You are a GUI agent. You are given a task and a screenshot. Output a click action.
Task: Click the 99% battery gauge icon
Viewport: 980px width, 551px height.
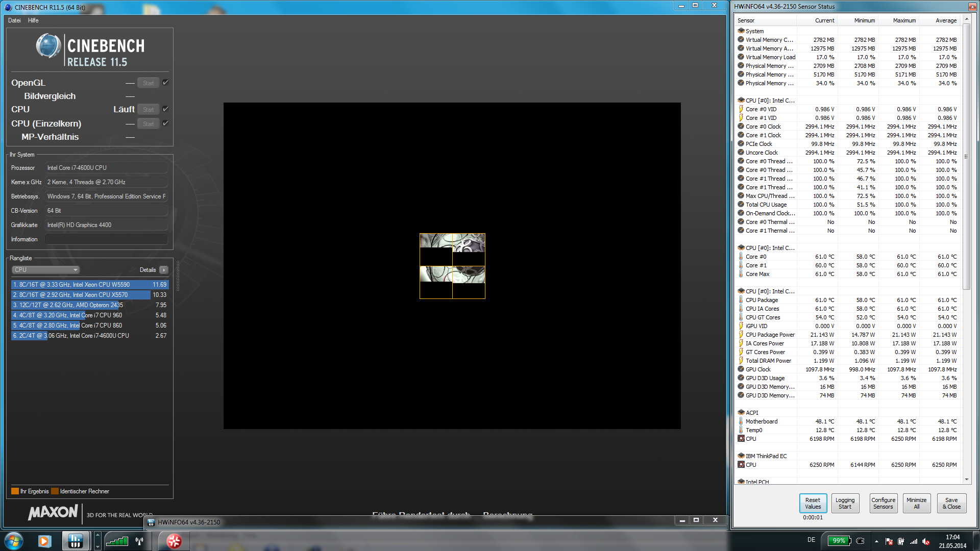point(839,541)
